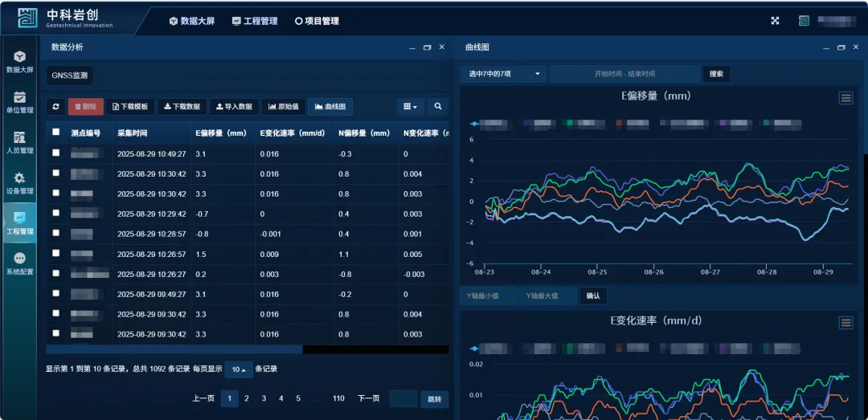Click the 中科岩创 logo
Image resolution: width=868 pixels, height=420 pixels.
(64, 18)
